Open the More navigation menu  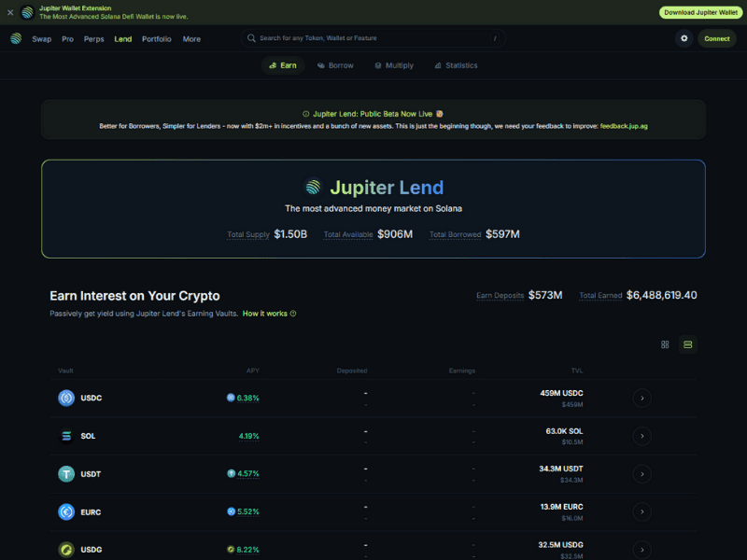tap(191, 39)
